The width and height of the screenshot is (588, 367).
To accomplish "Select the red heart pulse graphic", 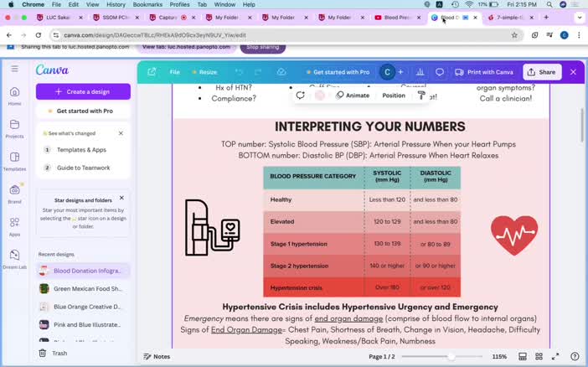I will pos(514,235).
